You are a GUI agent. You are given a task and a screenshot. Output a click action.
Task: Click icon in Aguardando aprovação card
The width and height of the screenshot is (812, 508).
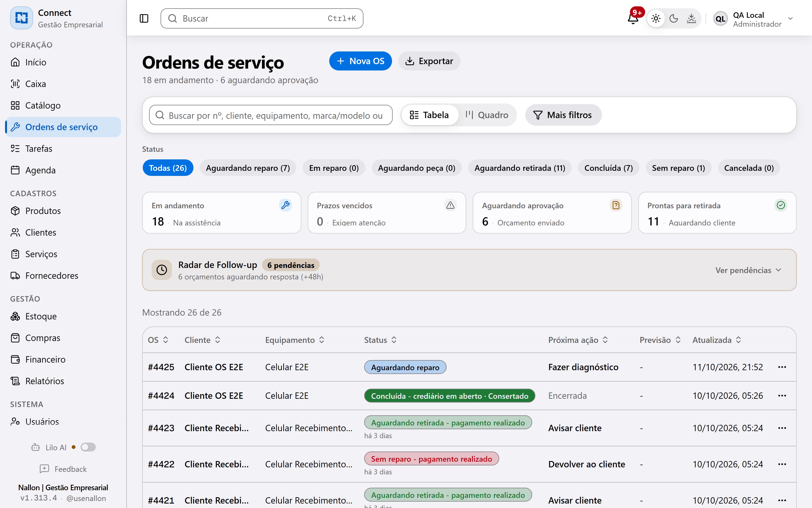coord(616,205)
